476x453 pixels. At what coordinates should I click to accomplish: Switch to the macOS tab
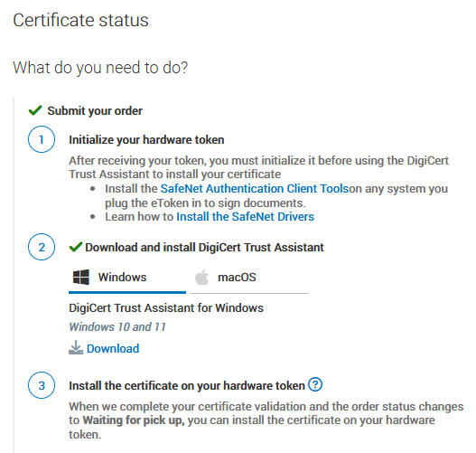pyautogui.click(x=249, y=278)
